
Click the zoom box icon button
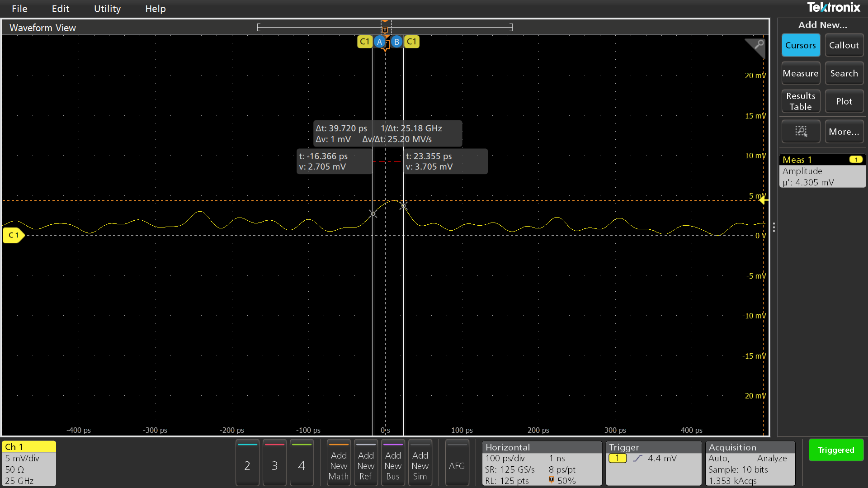point(801,132)
